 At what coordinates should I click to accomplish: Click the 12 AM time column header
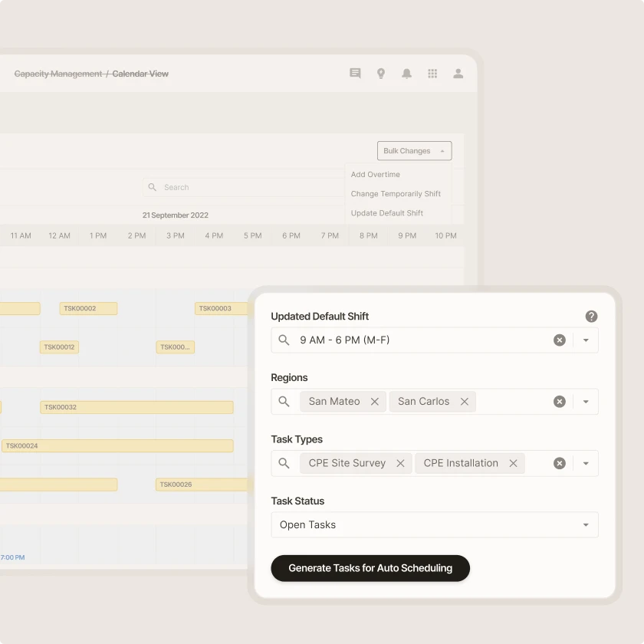pyautogui.click(x=60, y=236)
